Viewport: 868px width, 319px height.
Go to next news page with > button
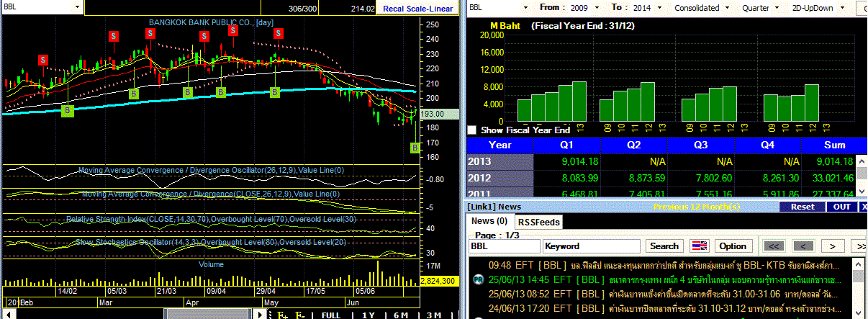tap(832, 246)
